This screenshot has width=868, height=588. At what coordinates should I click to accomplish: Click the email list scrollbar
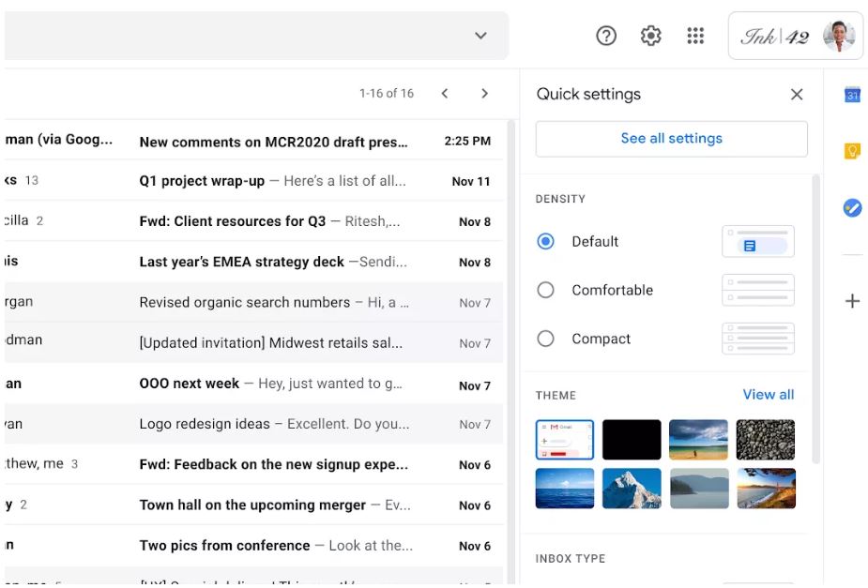click(x=510, y=352)
